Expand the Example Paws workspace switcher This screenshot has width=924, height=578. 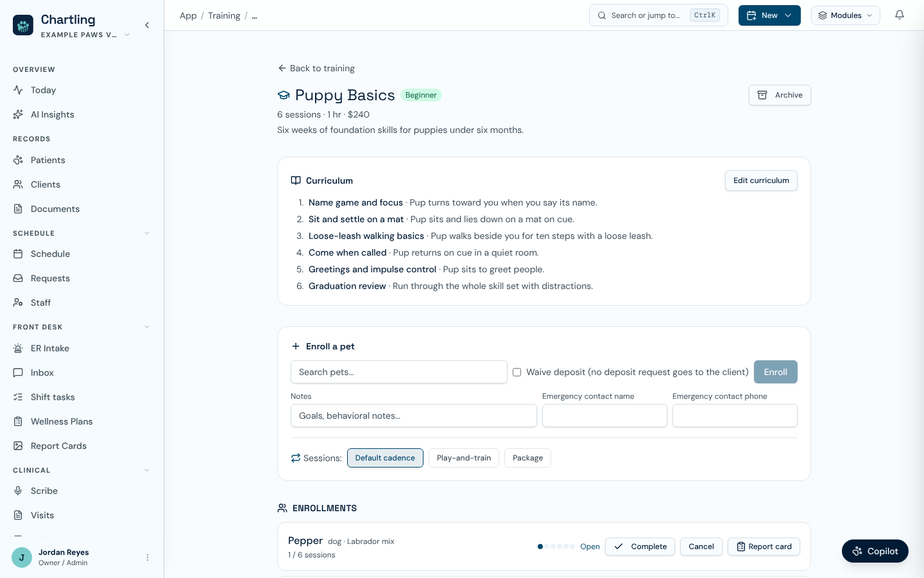pyautogui.click(x=85, y=35)
